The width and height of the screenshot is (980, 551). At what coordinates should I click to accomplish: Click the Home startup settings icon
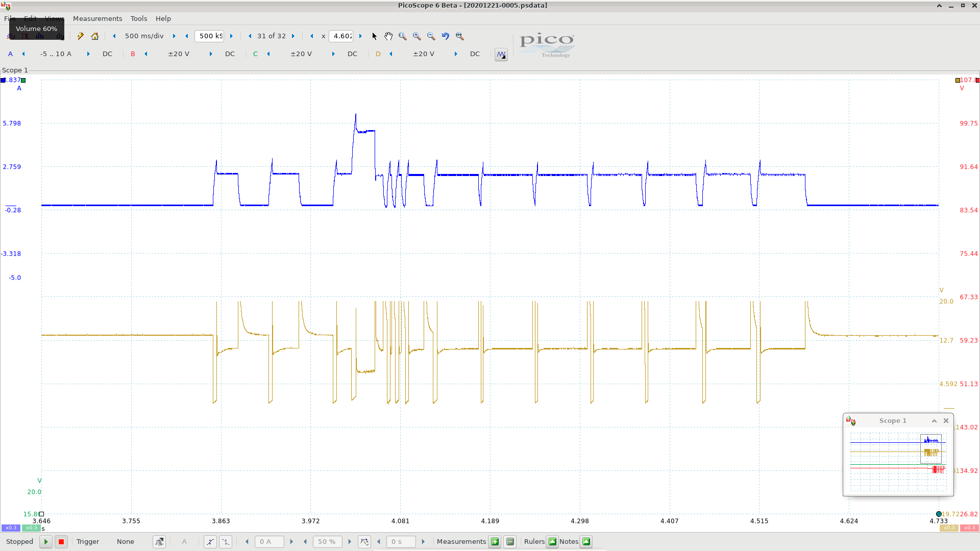pos(95,36)
